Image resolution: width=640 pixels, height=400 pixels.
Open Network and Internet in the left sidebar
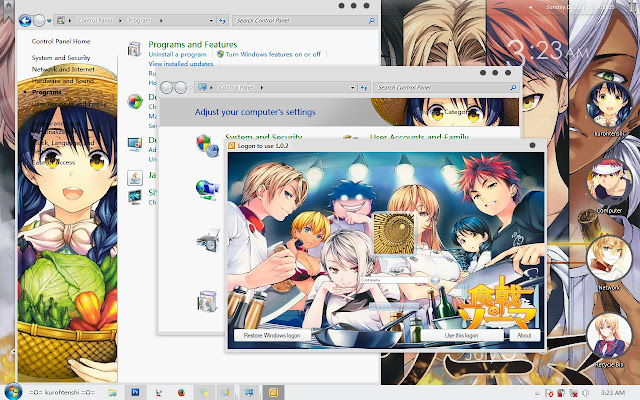point(63,69)
